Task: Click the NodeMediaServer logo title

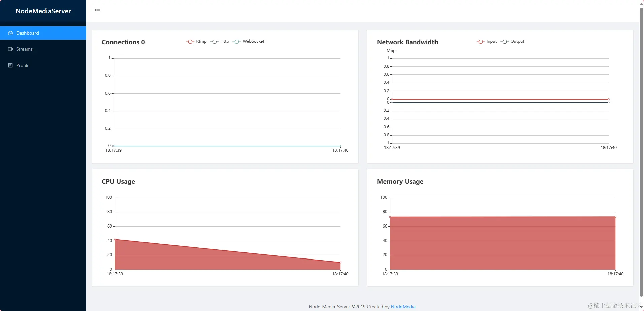Action: 43,11
